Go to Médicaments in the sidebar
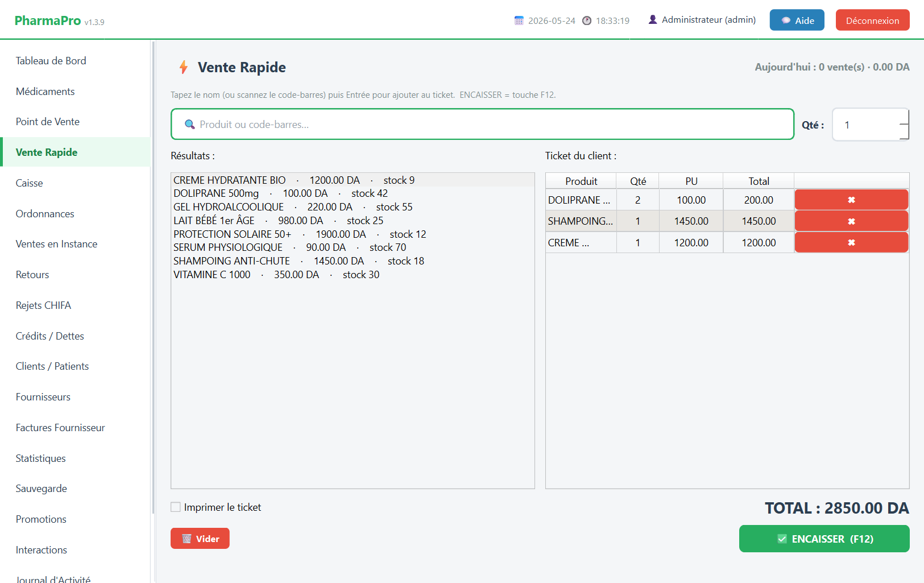Screen dimensions: 924x583 [x=76, y=92]
